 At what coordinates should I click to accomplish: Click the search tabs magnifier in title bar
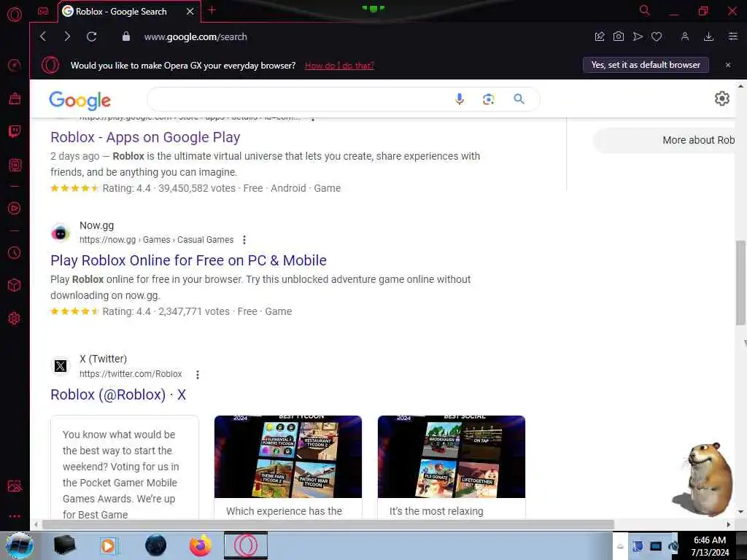[x=645, y=10]
